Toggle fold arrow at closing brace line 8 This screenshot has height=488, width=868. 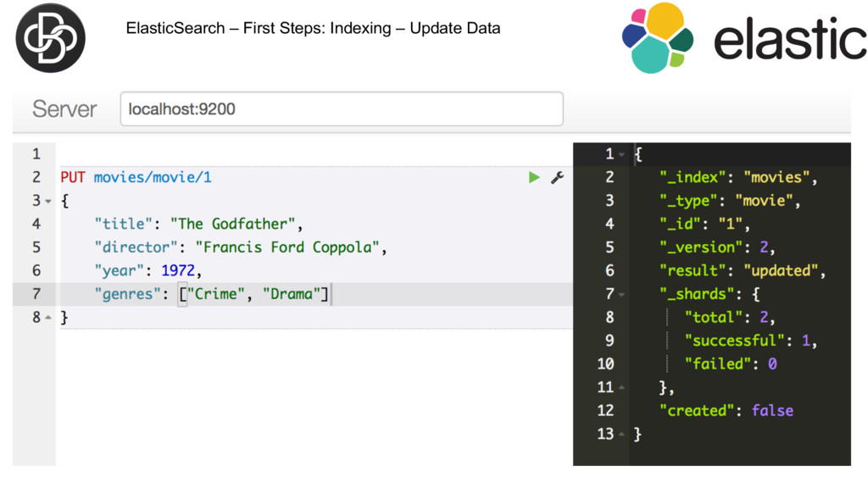coord(48,318)
